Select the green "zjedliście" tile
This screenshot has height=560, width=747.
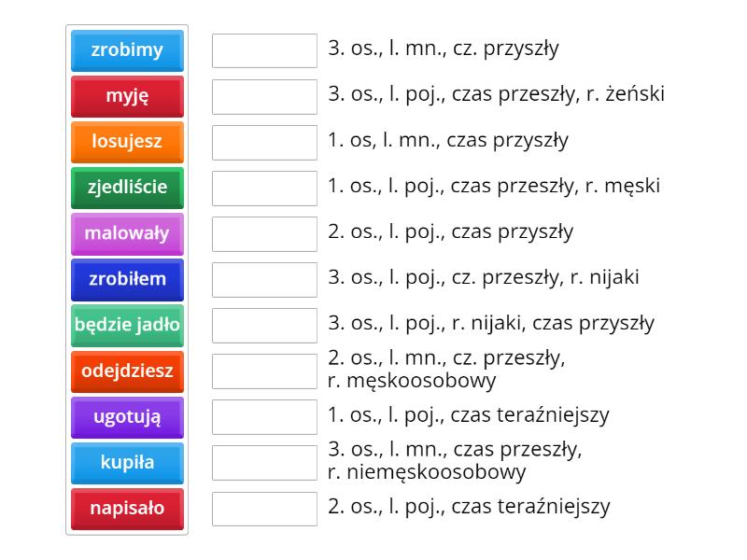pyautogui.click(x=127, y=188)
